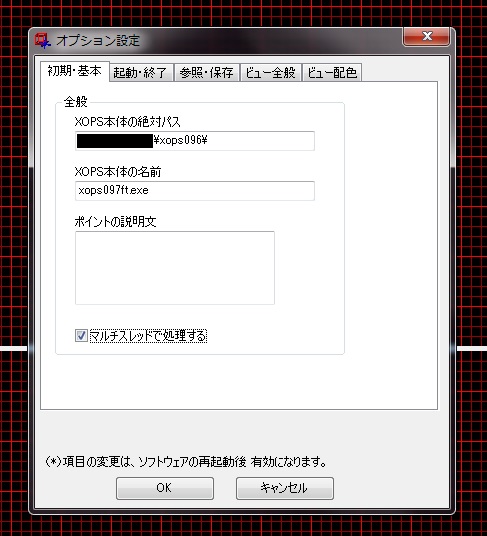Show the ビュー配色 tab
The height and width of the screenshot is (536, 487).
[332, 72]
